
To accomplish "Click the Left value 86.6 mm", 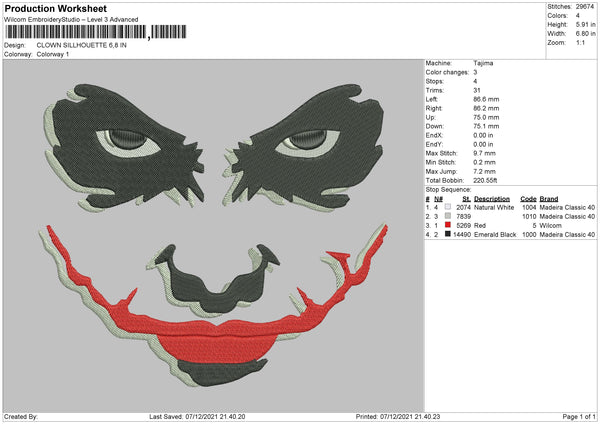I will 486,99.
